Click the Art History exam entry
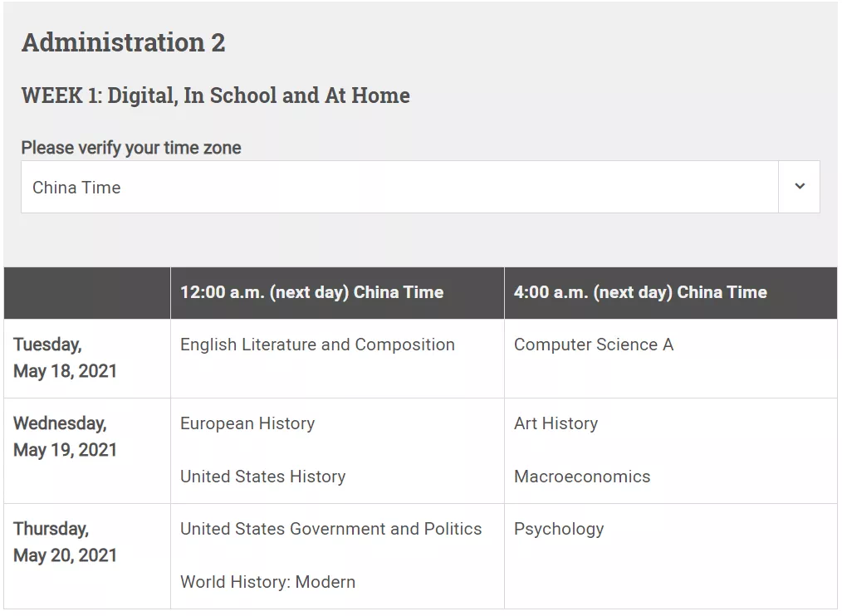 click(x=556, y=423)
